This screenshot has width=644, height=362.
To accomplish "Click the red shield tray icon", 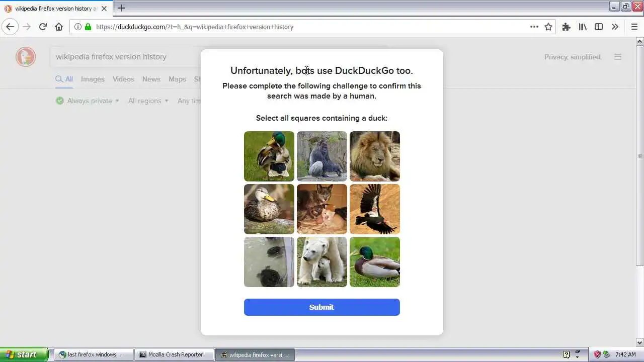I will point(597,354).
